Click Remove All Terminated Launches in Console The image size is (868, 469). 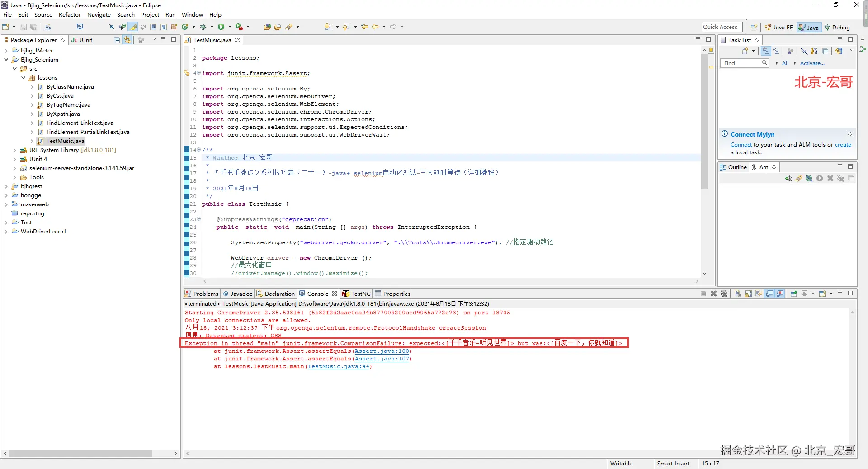coord(724,294)
